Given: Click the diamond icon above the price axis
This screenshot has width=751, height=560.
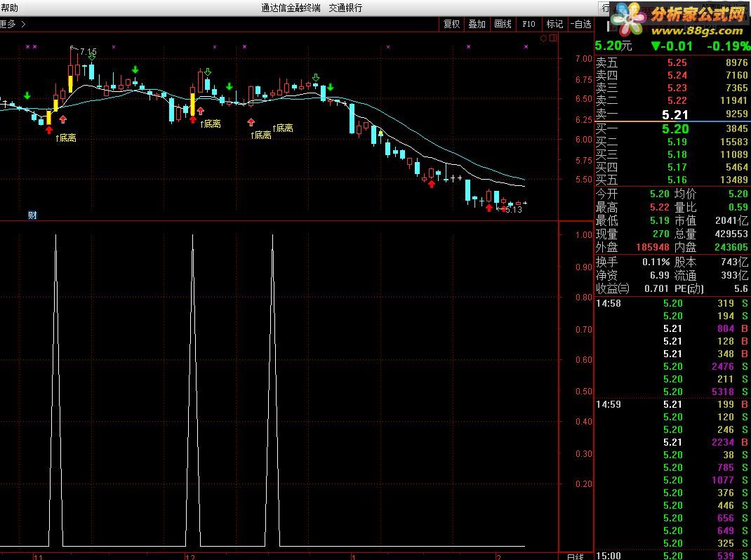Looking at the screenshot, I should [x=544, y=39].
